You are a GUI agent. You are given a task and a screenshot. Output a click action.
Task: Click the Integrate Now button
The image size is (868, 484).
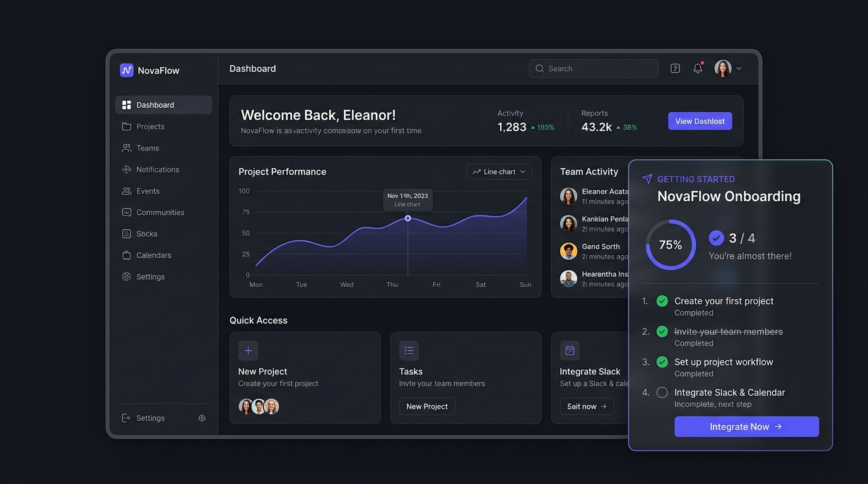[746, 427]
